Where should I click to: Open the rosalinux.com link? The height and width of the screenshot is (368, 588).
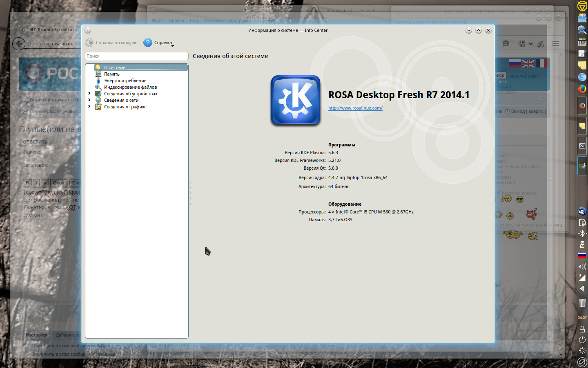[x=355, y=108]
